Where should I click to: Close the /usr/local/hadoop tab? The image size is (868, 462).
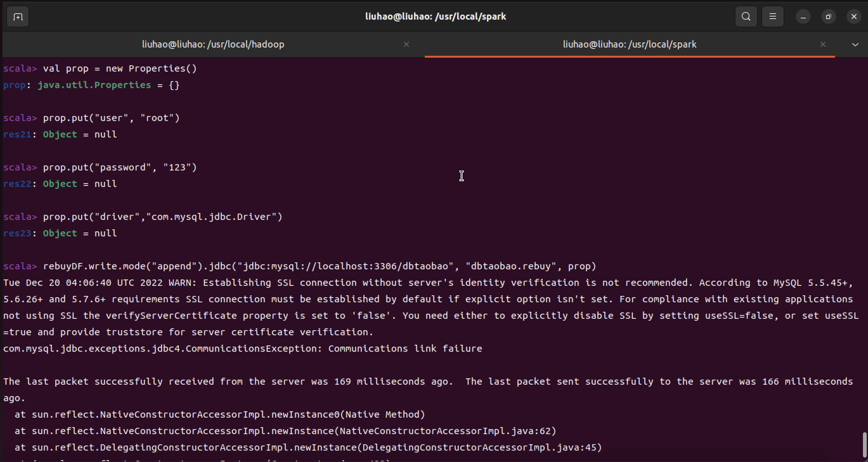(x=406, y=44)
